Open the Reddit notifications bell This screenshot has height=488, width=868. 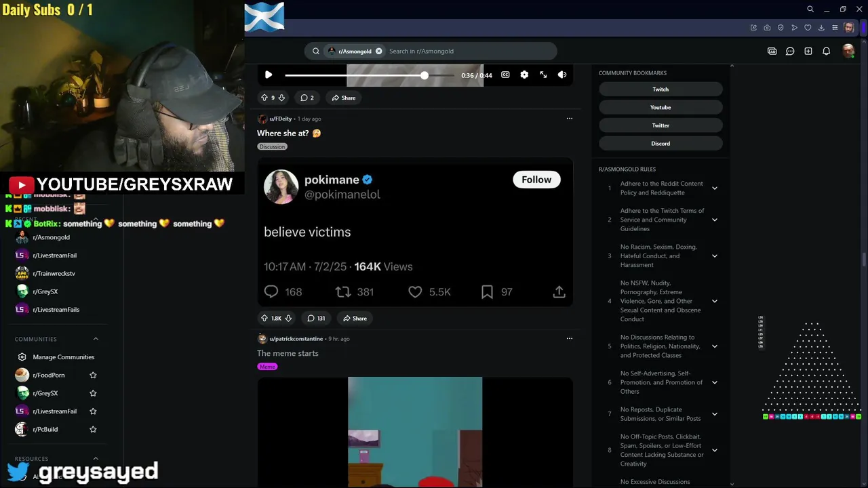pyautogui.click(x=826, y=51)
